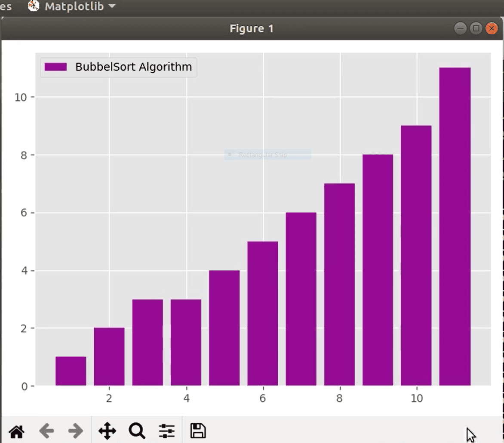This screenshot has height=443, width=504.
Task: Click the Matplotlib app icon in top bar
Action: tap(33, 6)
